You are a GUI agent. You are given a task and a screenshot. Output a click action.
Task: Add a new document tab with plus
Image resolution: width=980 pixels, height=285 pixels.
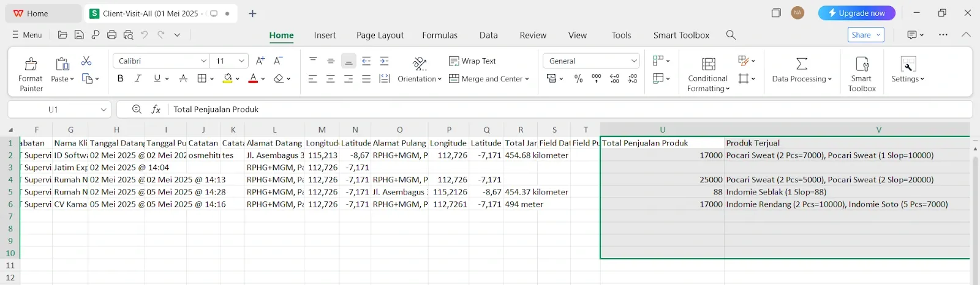252,13
